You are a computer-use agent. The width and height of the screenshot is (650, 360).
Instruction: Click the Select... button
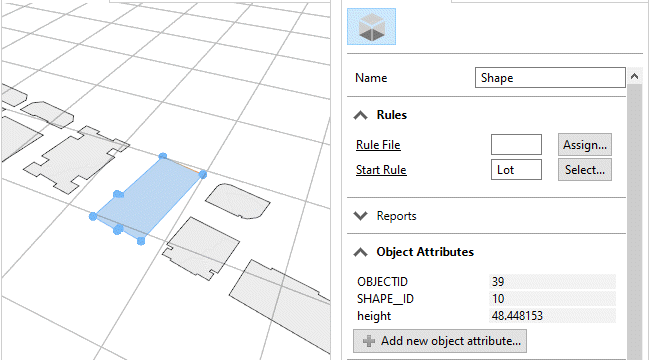585,170
